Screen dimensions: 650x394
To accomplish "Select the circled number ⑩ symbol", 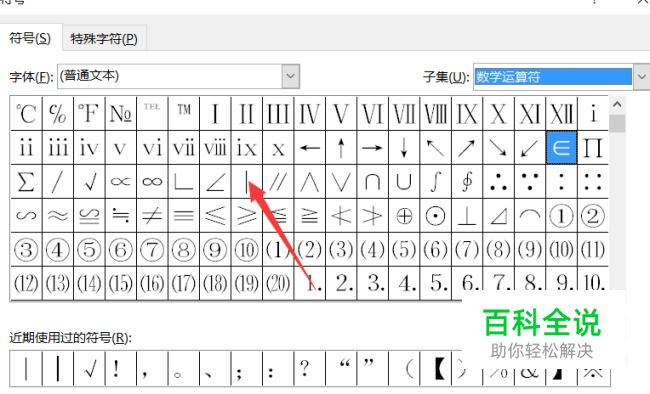I will (x=247, y=250).
